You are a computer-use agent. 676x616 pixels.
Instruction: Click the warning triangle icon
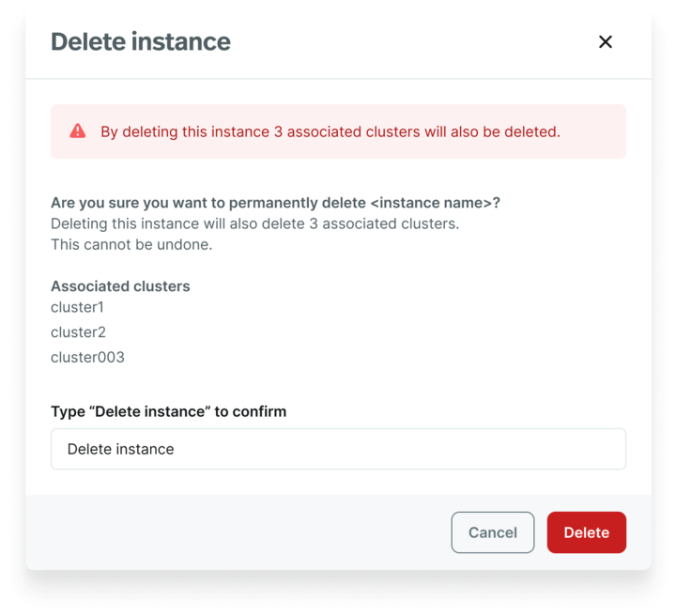pyautogui.click(x=78, y=131)
